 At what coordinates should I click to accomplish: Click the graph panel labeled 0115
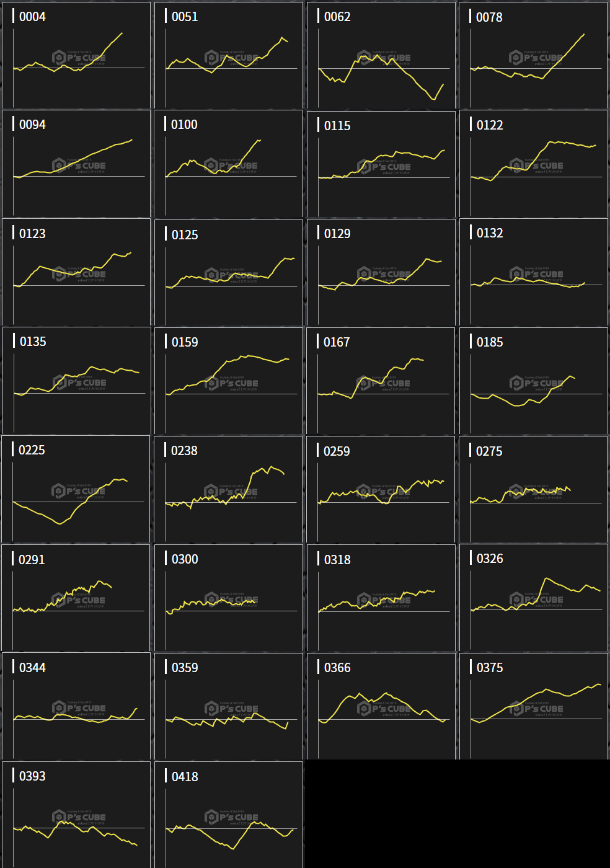pos(381,164)
